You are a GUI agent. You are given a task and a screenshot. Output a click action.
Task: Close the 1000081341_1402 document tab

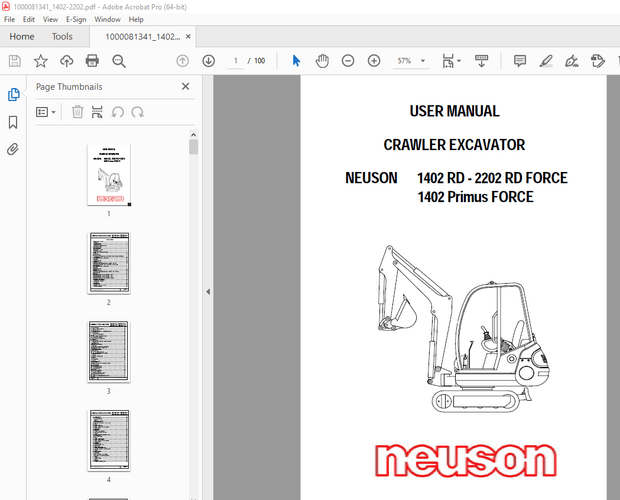[x=188, y=36]
